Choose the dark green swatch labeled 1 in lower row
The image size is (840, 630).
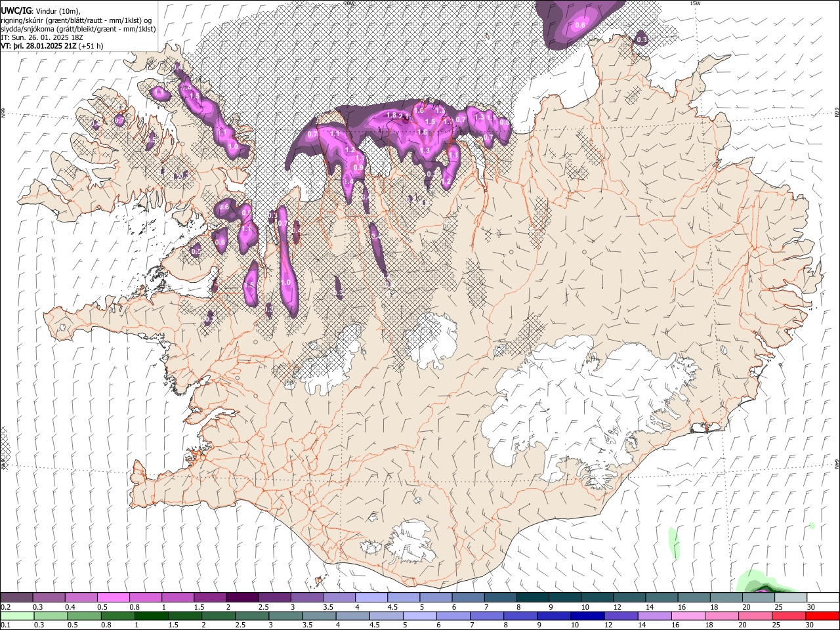152,616
